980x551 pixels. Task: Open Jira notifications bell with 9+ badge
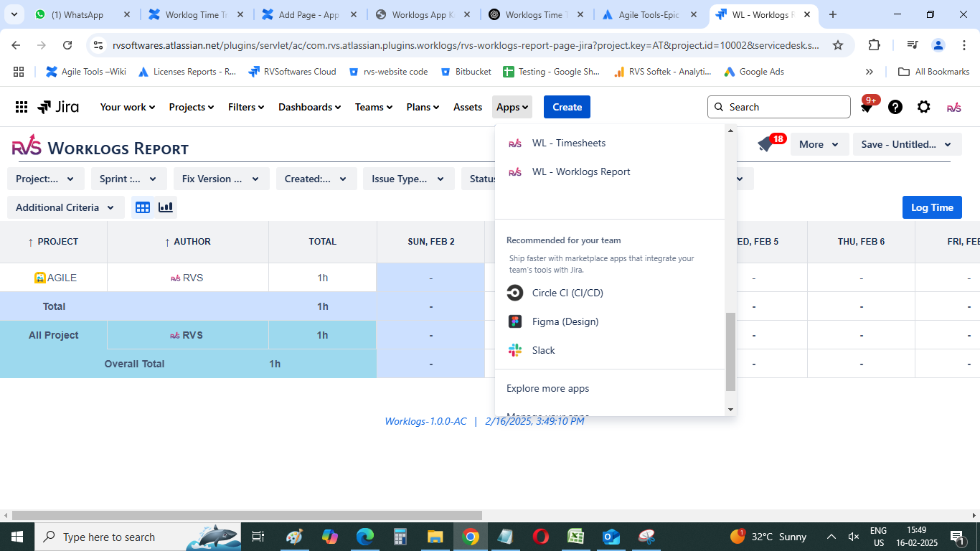[867, 106]
